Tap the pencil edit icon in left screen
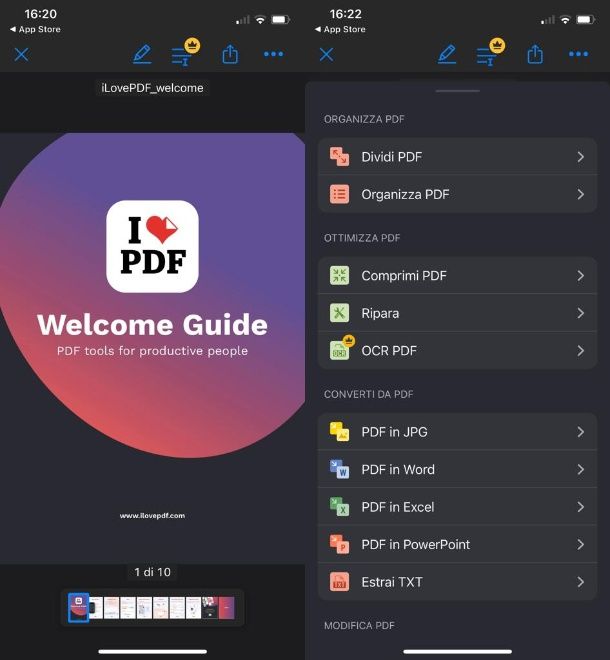Image resolution: width=610 pixels, height=660 pixels. coord(142,54)
